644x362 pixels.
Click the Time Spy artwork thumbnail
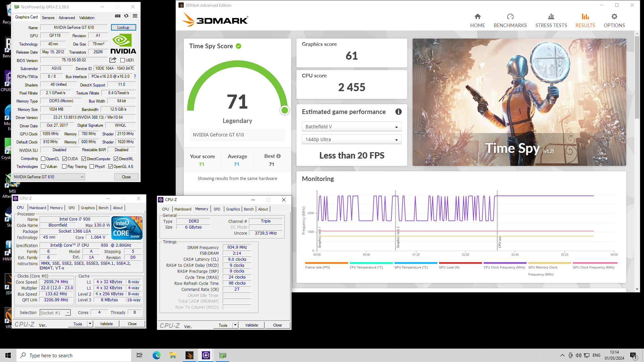[519, 102]
